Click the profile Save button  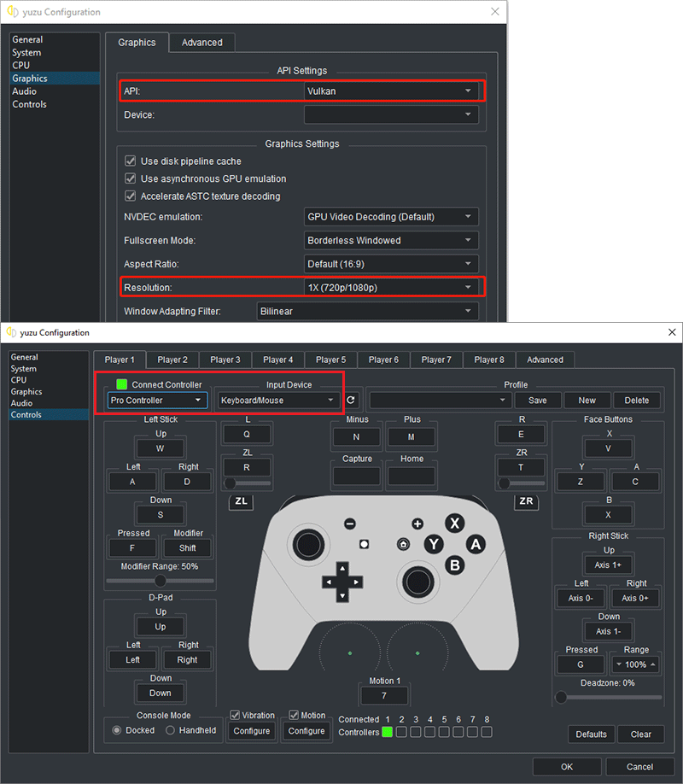[538, 400]
